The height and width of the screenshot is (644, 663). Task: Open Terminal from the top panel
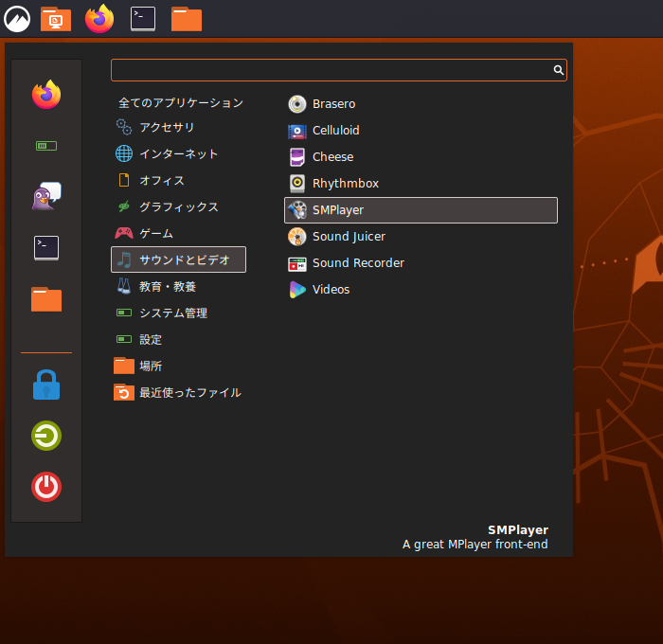click(143, 19)
